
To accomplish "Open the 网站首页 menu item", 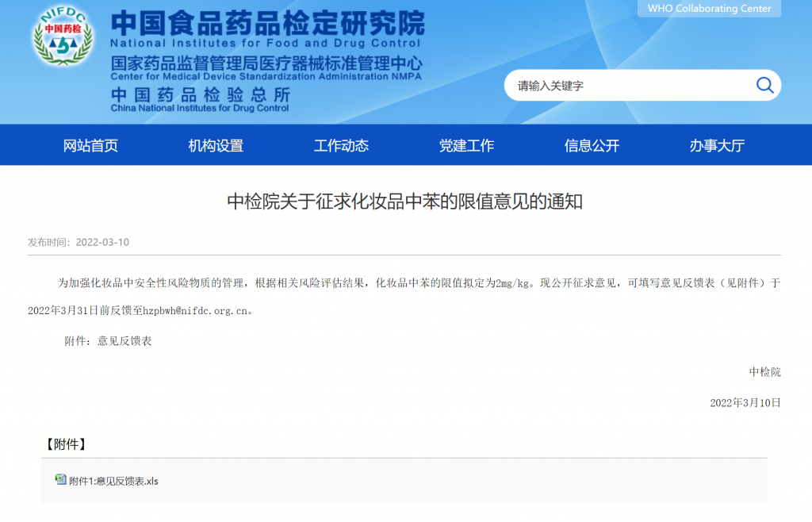I will (x=90, y=145).
